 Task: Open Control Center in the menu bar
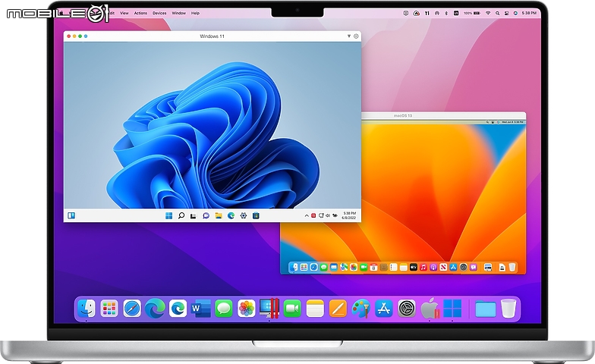tap(507, 13)
